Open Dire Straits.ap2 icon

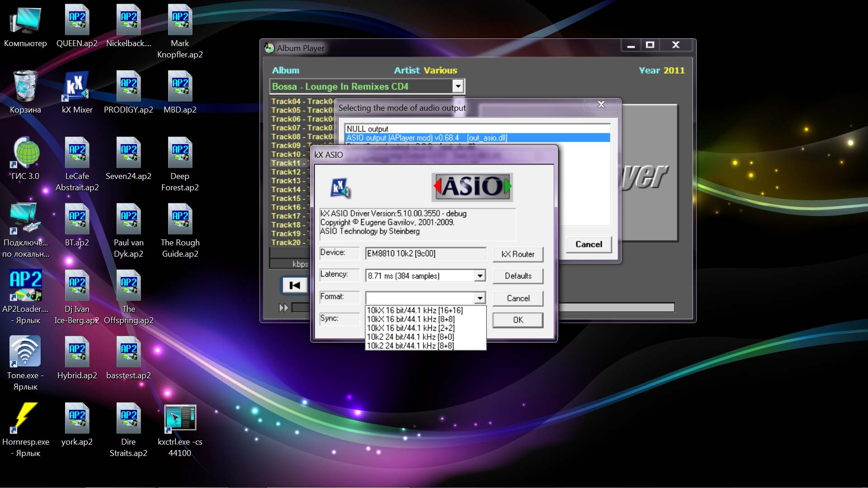[x=128, y=418]
